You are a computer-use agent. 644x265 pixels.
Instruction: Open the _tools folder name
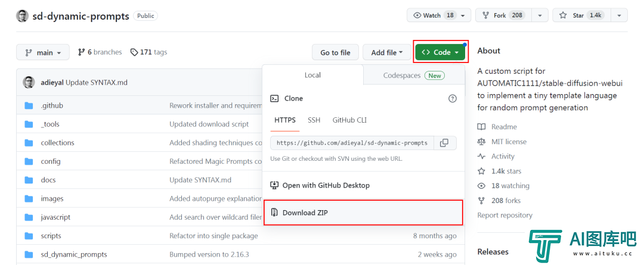pos(50,124)
